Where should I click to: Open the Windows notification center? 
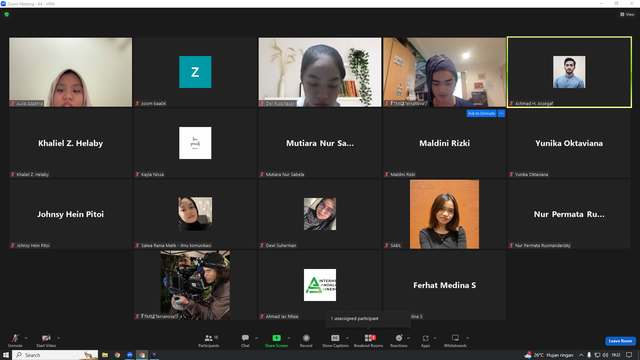[x=629, y=355]
